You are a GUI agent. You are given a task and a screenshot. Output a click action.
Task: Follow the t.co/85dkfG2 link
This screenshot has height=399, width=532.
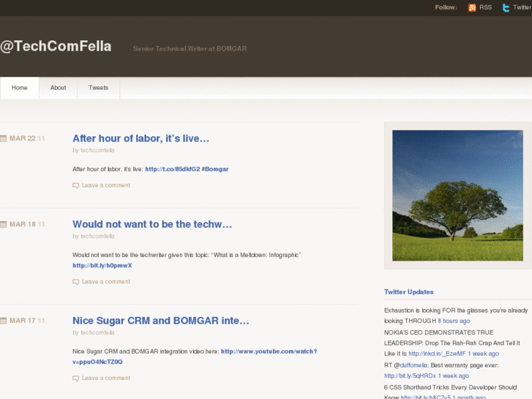coord(173,169)
